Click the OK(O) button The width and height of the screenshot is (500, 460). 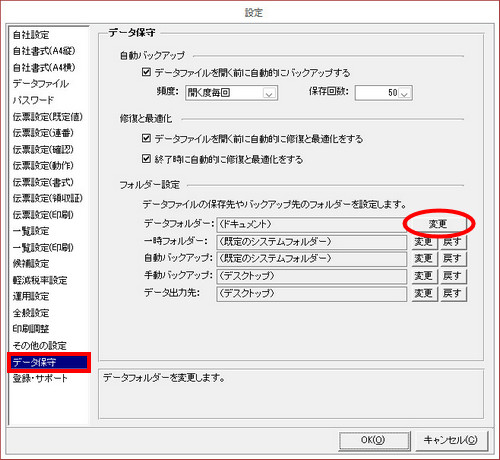pos(374,440)
